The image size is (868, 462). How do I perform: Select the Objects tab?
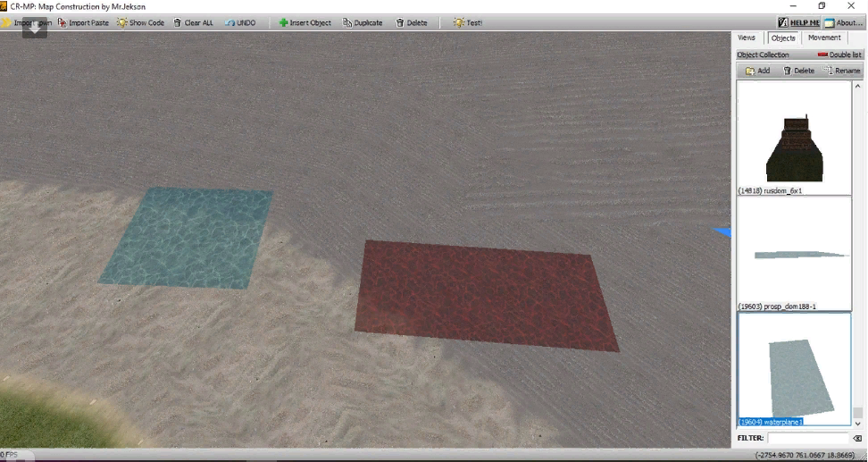click(783, 38)
